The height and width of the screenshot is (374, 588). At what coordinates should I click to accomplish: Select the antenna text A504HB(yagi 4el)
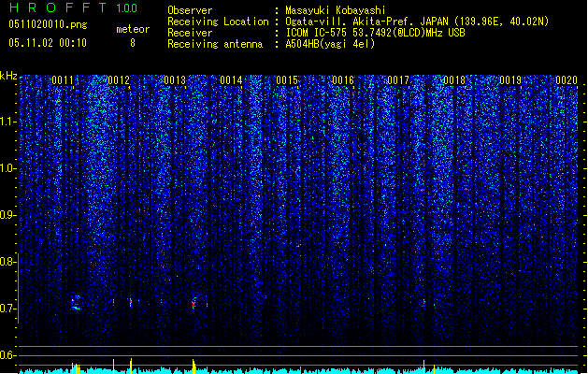click(x=330, y=44)
